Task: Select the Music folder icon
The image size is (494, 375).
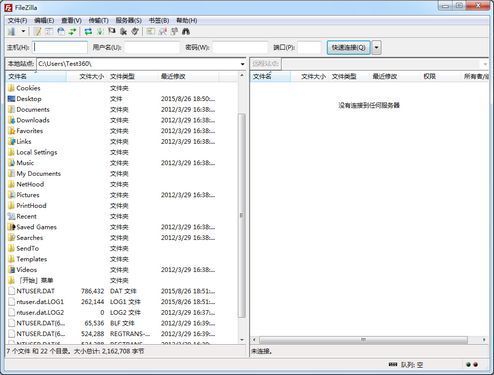Action: pyautogui.click(x=11, y=163)
